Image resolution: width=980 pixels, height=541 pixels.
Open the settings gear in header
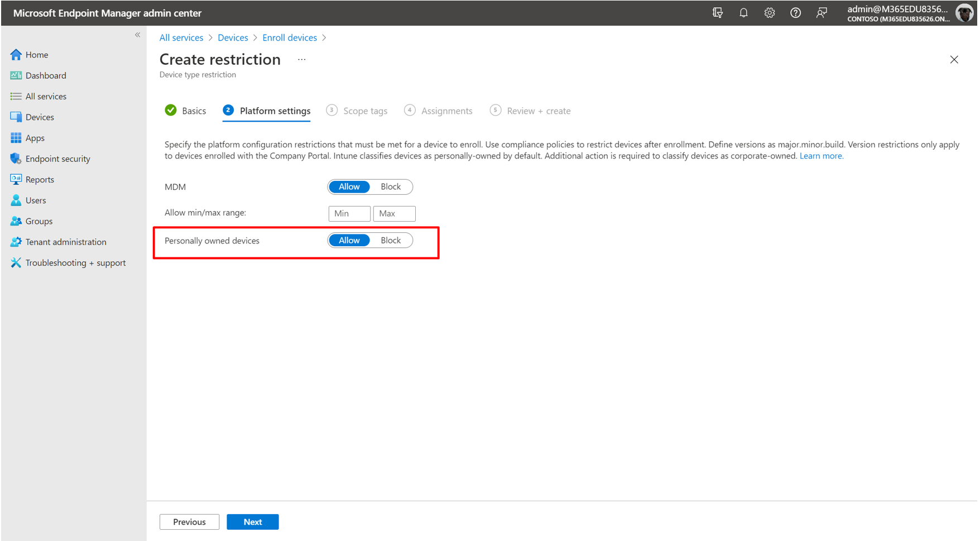point(770,13)
